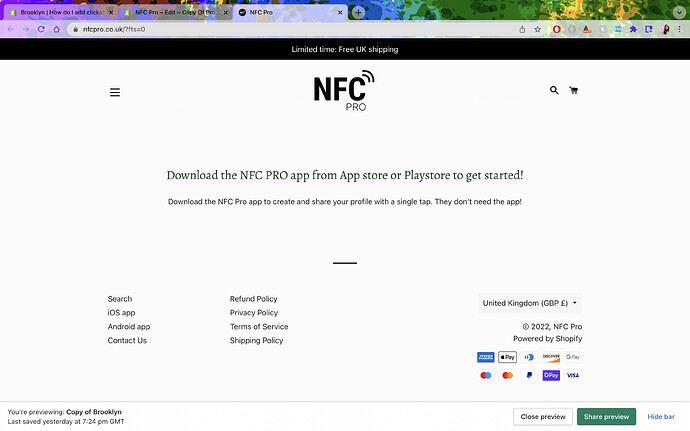690x431 pixels.
Task: Click the Google Pay payment icon
Action: (x=573, y=357)
